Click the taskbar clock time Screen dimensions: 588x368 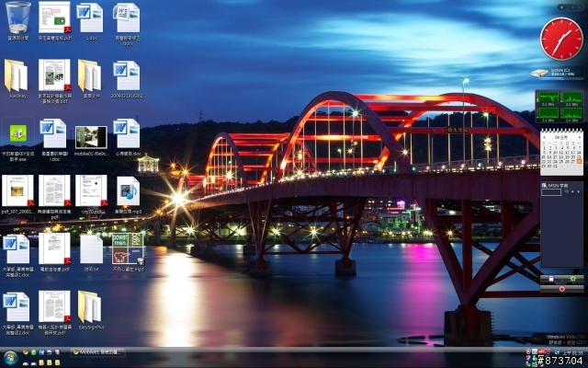(x=575, y=352)
